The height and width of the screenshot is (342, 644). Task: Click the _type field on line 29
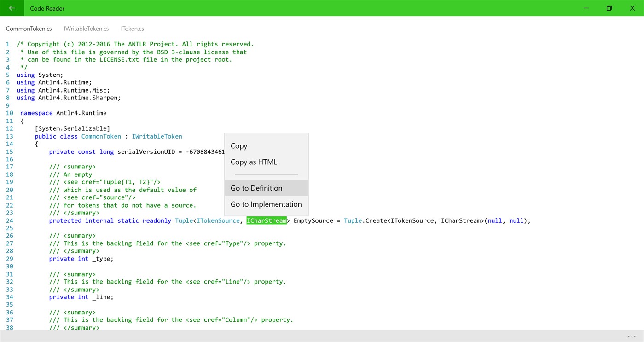click(102, 259)
